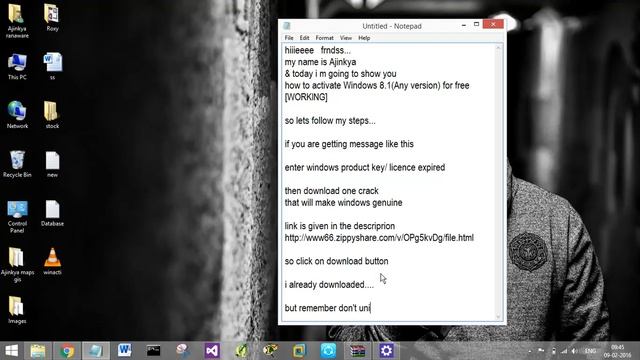The width and height of the screenshot is (640, 360).
Task: Select the 'ss' Word document icon
Action: tap(52, 66)
